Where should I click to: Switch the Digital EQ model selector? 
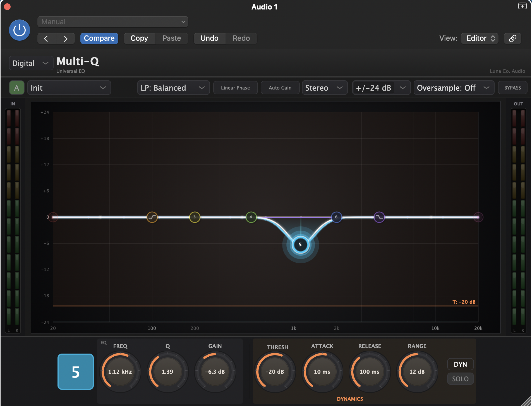(x=31, y=63)
